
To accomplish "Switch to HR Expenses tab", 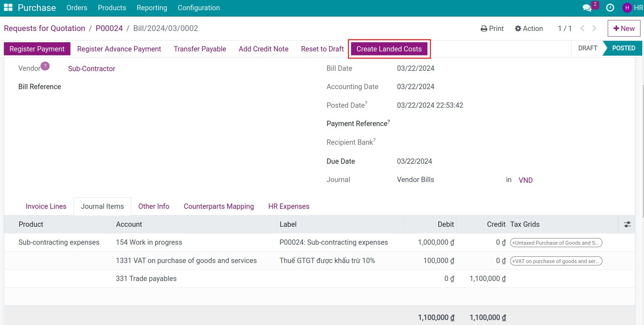I will pyautogui.click(x=289, y=206).
